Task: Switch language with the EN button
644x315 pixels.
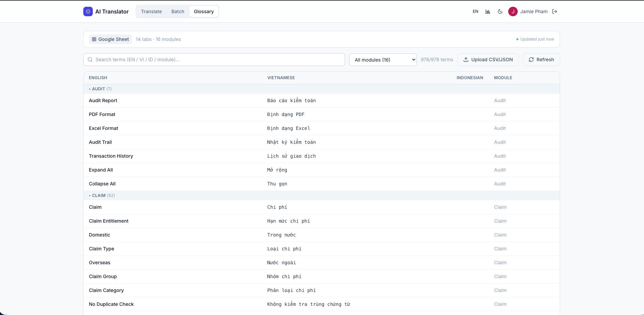Action: (475, 12)
